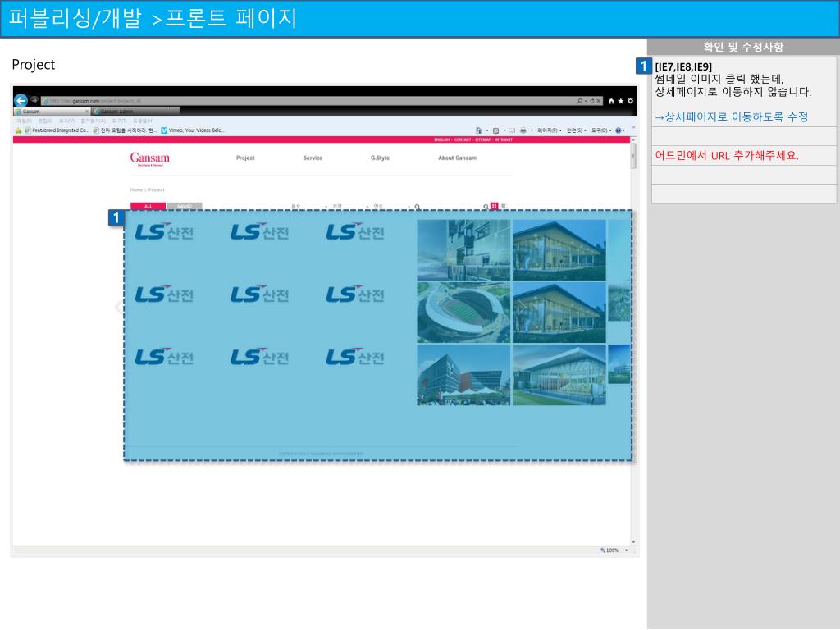Click the page vertical scrollbar thumb
Screen dimensions: 840x630
click(x=633, y=155)
